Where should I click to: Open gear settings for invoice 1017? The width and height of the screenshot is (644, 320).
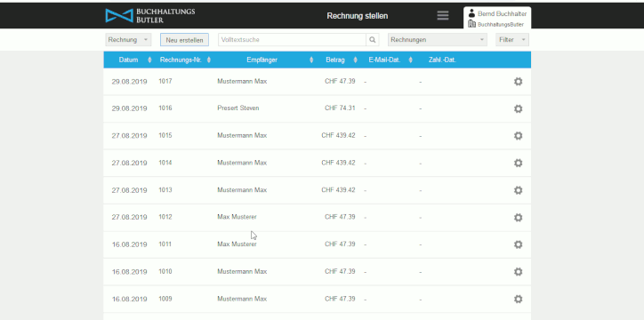coord(518,82)
